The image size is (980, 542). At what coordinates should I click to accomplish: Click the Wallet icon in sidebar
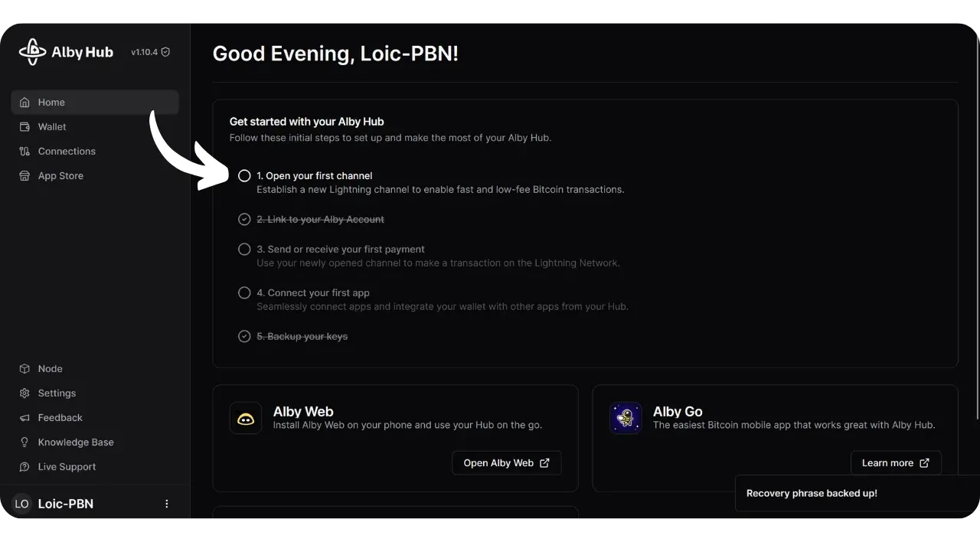24,127
